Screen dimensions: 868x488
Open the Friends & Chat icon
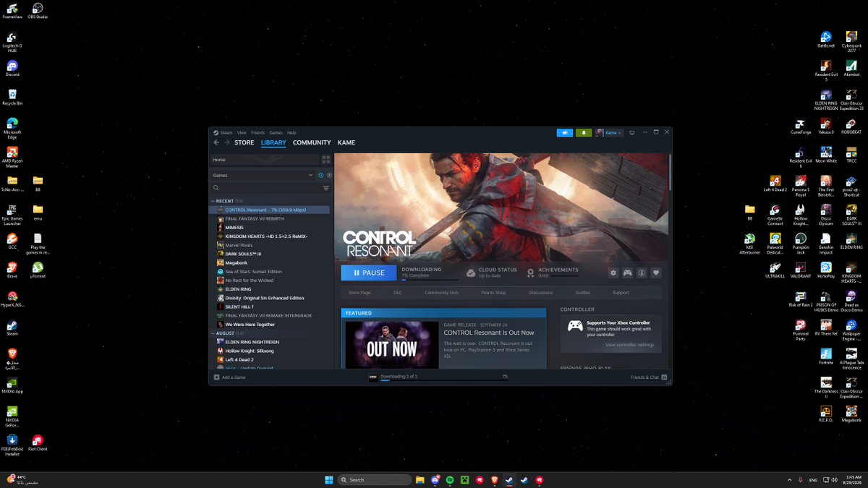click(665, 377)
